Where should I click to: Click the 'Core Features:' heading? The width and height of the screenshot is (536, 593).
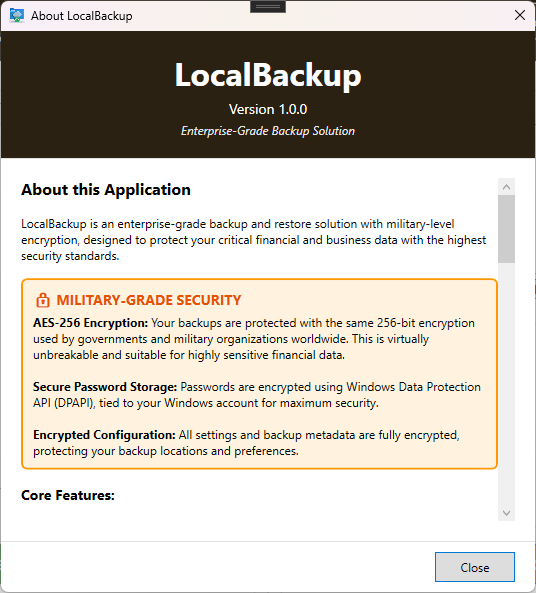pyautogui.click(x=68, y=495)
